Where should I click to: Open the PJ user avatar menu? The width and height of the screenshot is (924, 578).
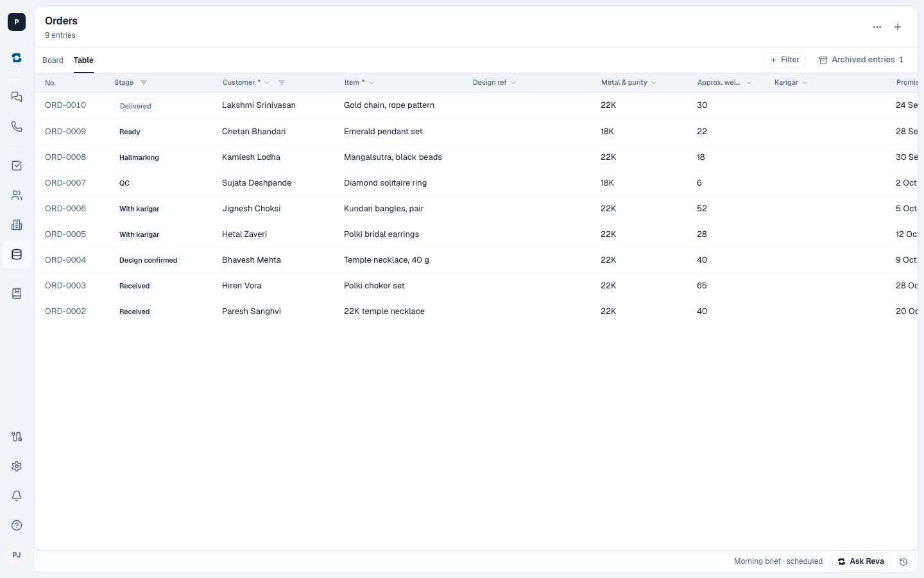pos(17,555)
